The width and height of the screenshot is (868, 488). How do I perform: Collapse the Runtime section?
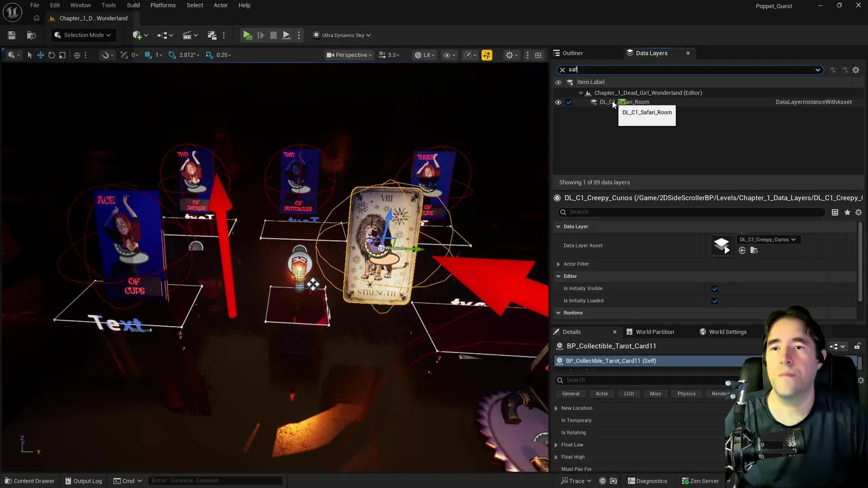tap(559, 313)
